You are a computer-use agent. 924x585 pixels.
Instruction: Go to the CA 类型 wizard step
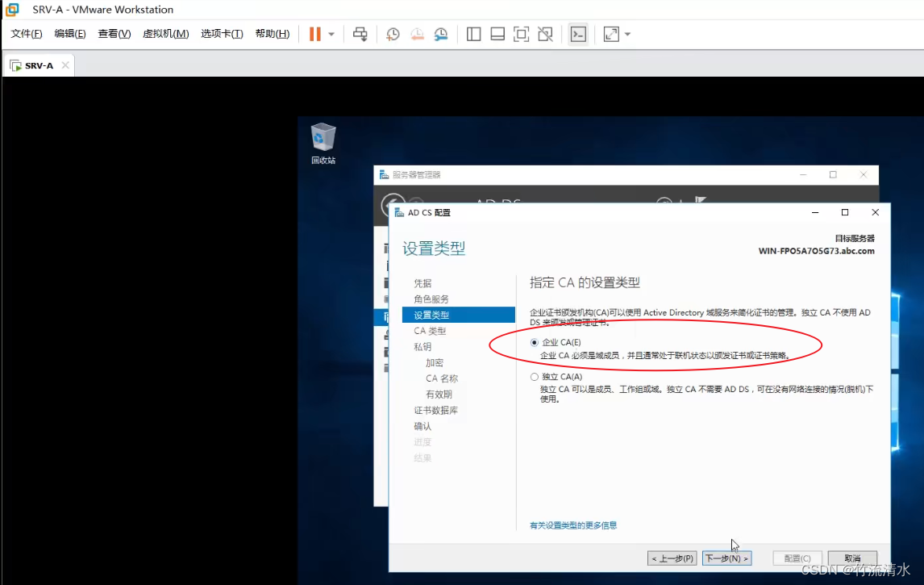[430, 331]
